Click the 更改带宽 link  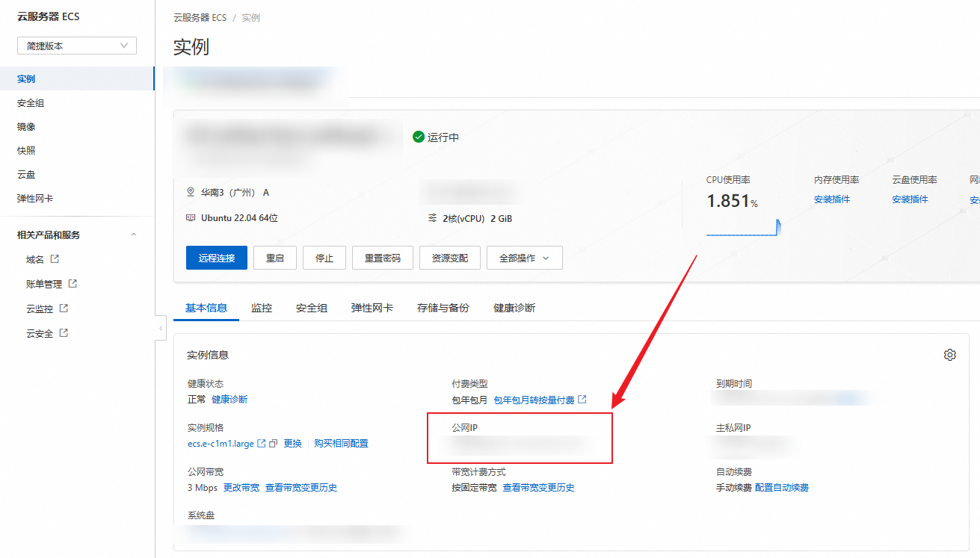pyautogui.click(x=241, y=488)
